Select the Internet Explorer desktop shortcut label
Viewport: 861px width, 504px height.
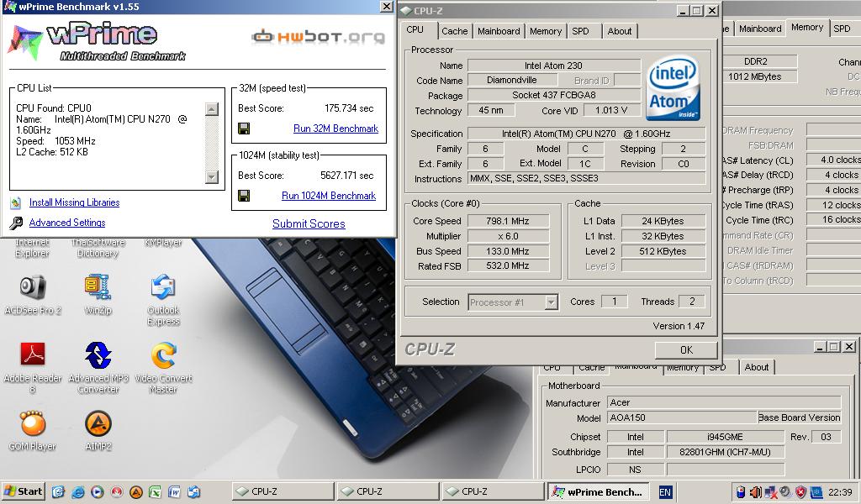point(33,247)
